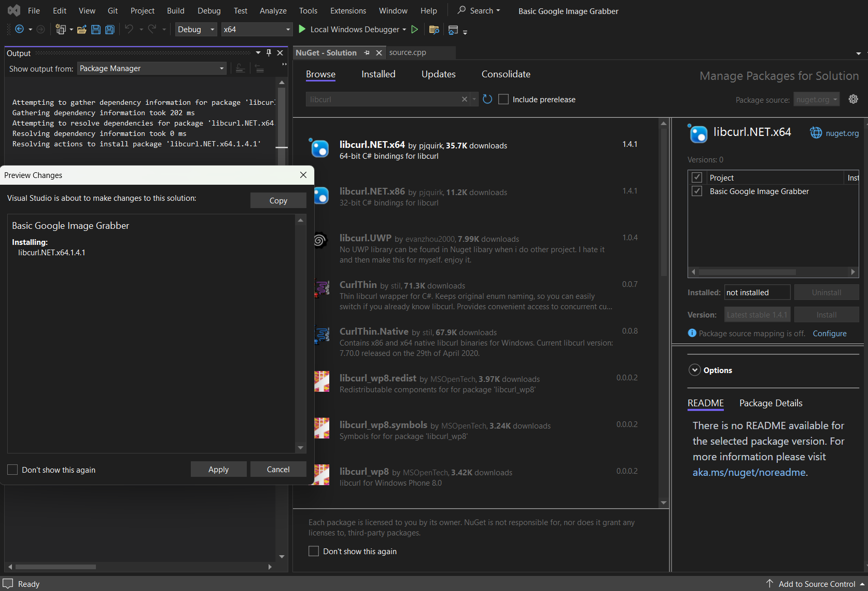Click the Open File folder icon
This screenshot has height=591, width=868.
click(x=81, y=30)
